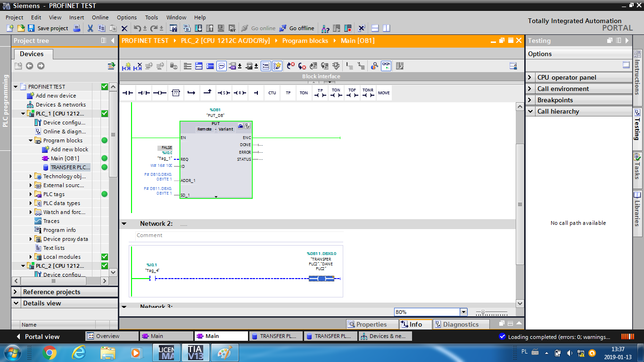This screenshot has width=644, height=362.
Task: Insert a normally open contact
Action: tap(128, 93)
